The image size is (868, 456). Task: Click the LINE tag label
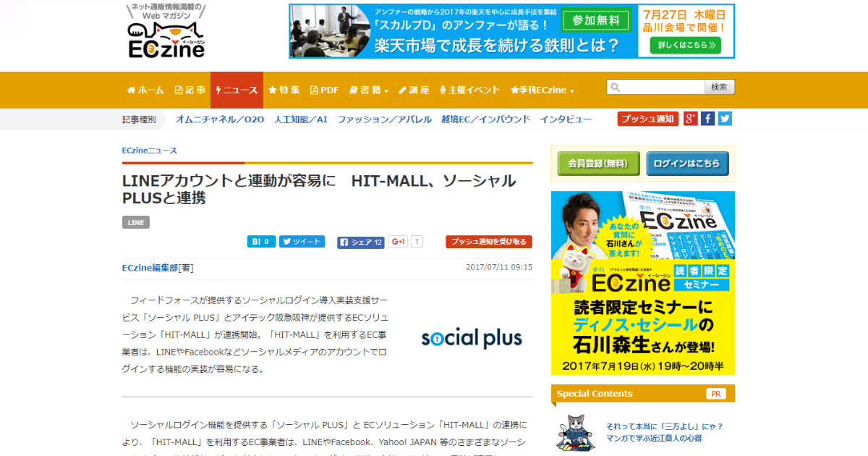point(136,222)
